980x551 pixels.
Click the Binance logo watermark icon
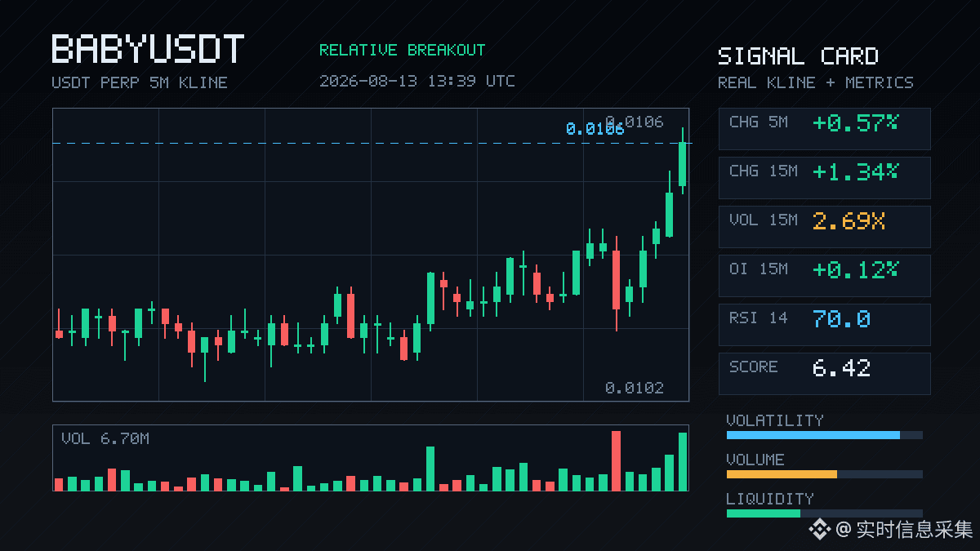point(819,530)
